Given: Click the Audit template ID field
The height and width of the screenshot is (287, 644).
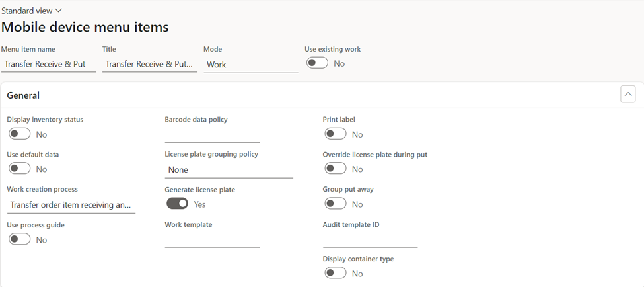Looking at the screenshot, I should pyautogui.click(x=370, y=240).
